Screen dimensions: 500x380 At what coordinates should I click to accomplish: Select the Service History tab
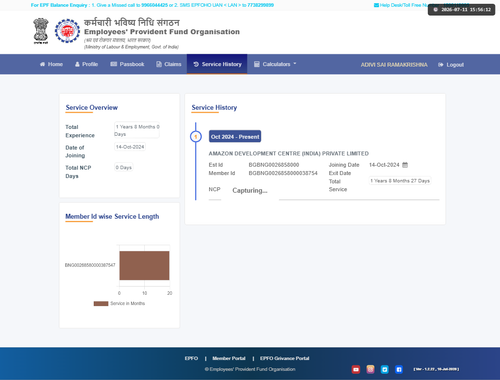[217, 64]
